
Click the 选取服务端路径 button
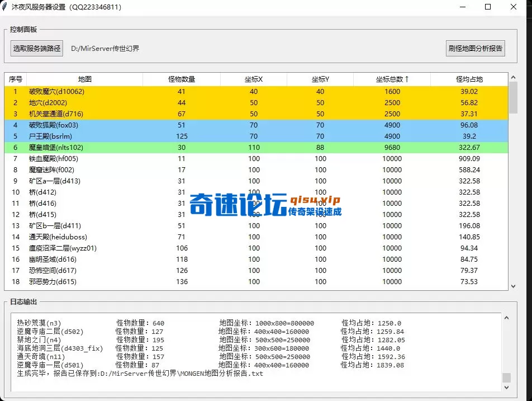pyautogui.click(x=37, y=48)
